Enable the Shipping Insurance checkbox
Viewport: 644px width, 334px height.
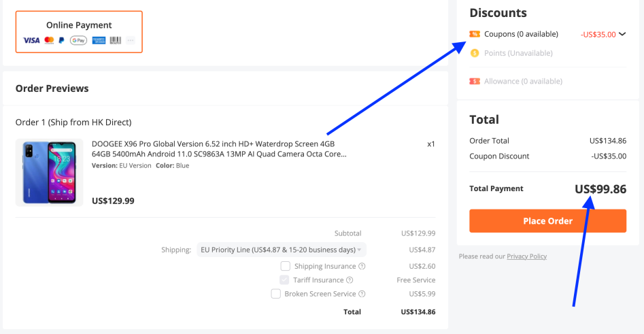coord(286,266)
